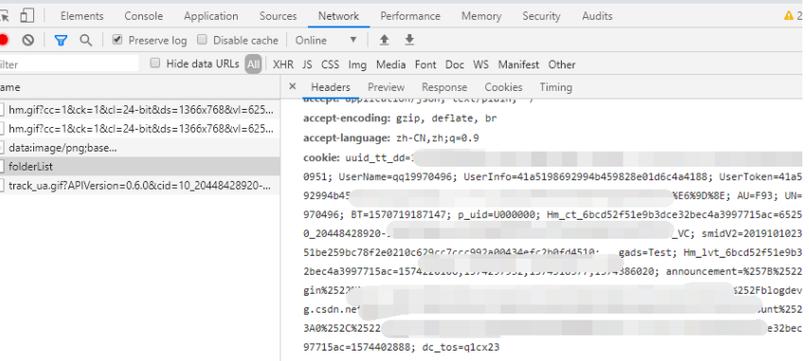Select the Network panel tab
The height and width of the screenshot is (361, 809).
coord(338,16)
